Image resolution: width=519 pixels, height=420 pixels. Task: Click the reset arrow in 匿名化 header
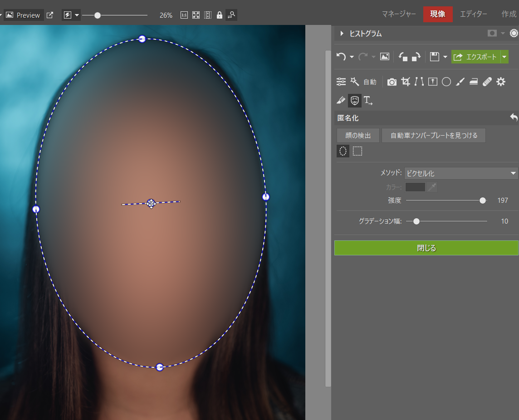pyautogui.click(x=514, y=117)
